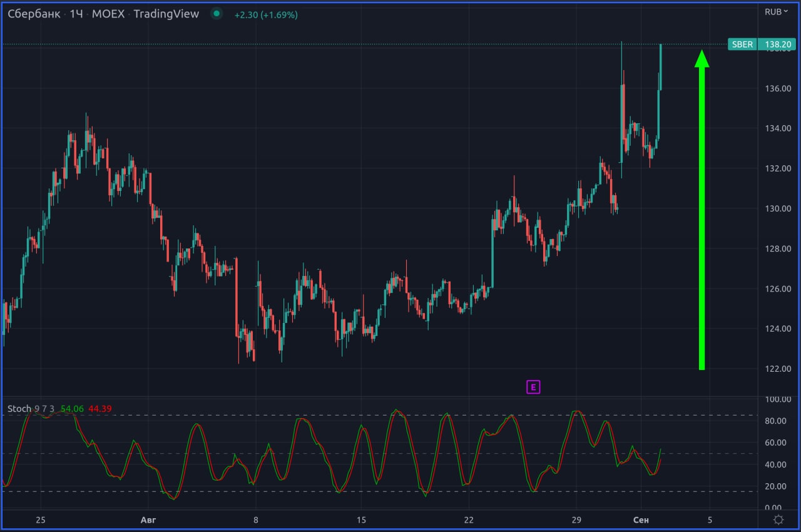Viewport: 801px width, 532px height.
Task: Click the purple E earnings marker
Action: click(533, 387)
